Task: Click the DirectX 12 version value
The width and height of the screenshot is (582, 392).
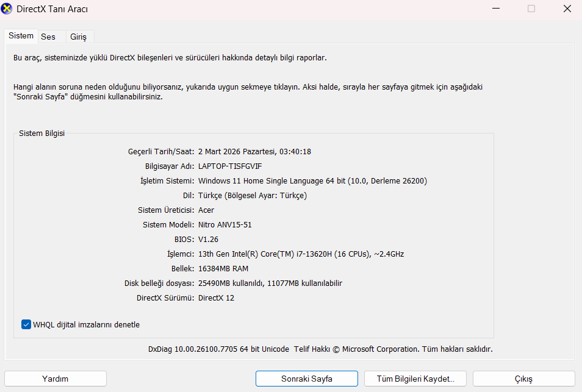Action: [x=216, y=298]
